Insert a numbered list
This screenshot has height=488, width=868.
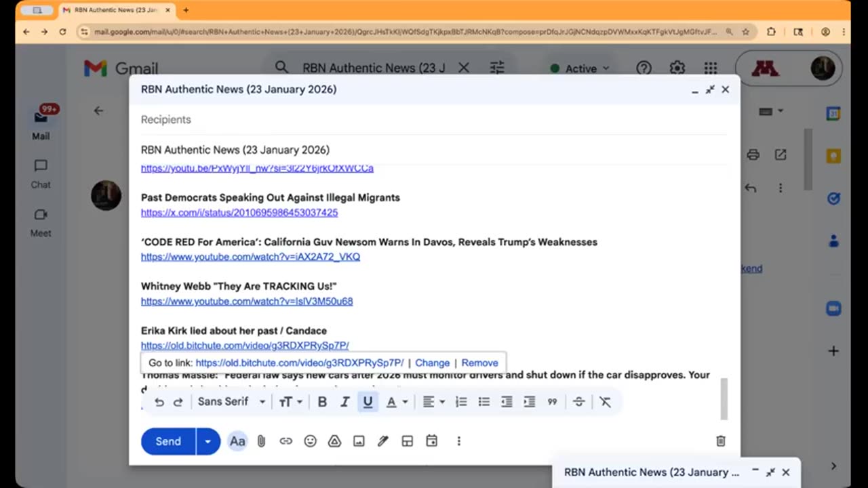(461, 402)
